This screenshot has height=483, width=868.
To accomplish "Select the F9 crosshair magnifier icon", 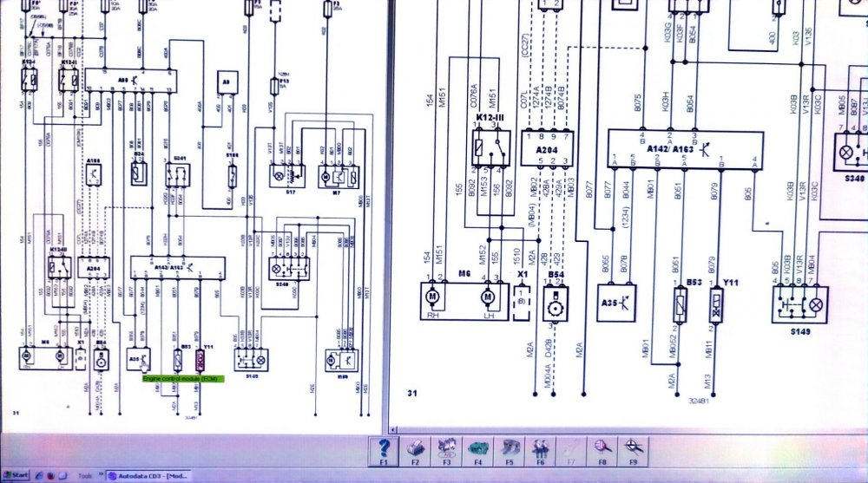I will point(634,448).
